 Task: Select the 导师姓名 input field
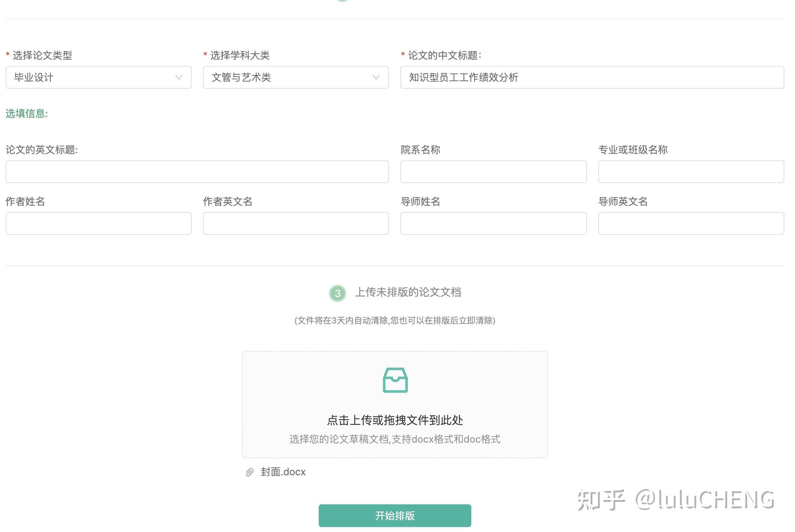click(x=493, y=223)
